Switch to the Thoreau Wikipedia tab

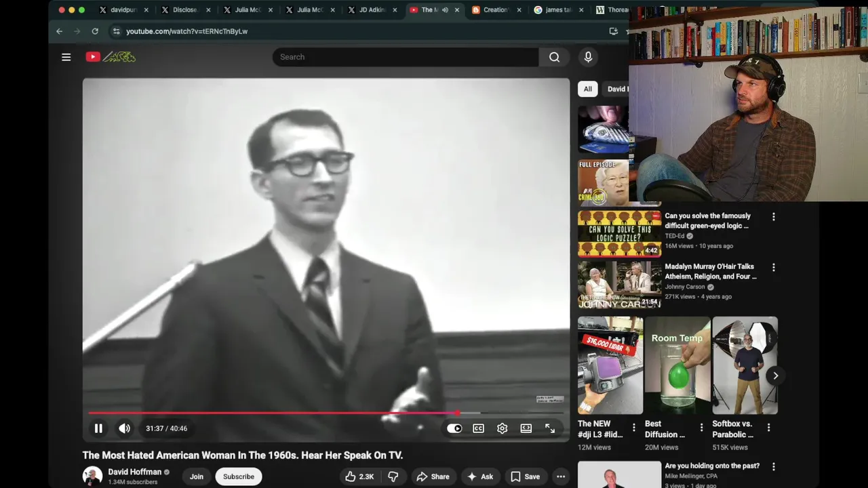pos(612,10)
